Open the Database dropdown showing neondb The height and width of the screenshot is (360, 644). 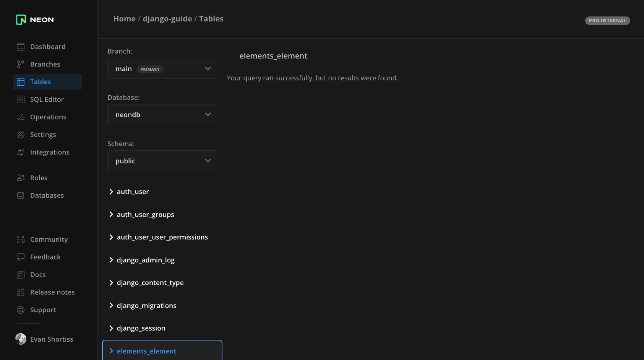point(162,115)
